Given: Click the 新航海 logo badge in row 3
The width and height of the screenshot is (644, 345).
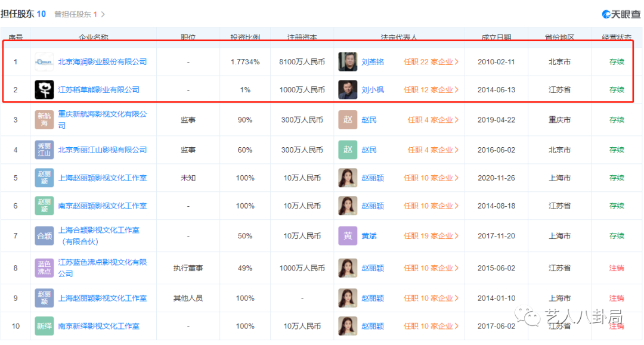Looking at the screenshot, I should click(44, 120).
